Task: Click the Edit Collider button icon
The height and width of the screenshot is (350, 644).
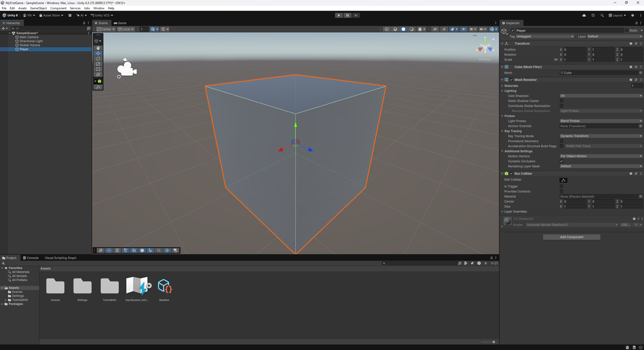Action: tap(563, 180)
